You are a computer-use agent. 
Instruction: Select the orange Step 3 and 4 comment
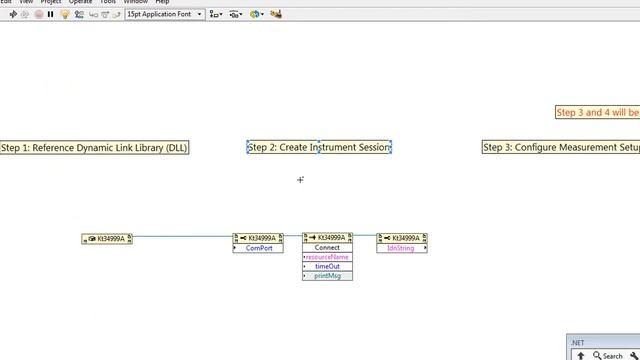point(598,112)
